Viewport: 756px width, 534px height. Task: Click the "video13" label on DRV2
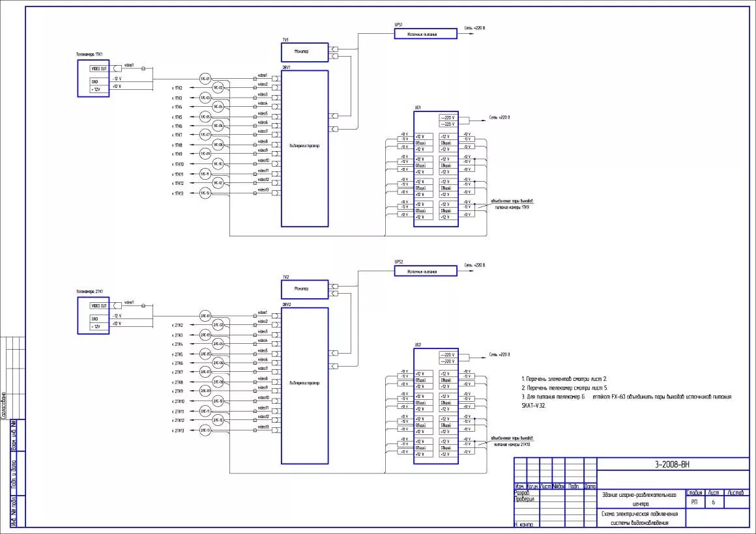[263, 427]
